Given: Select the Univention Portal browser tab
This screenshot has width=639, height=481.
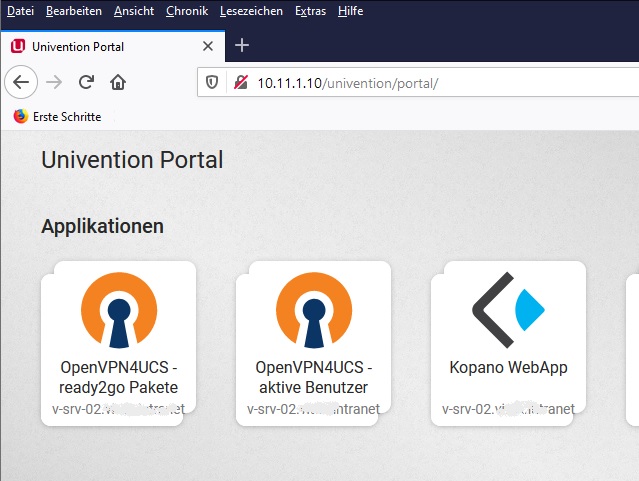Looking at the screenshot, I should click(112, 46).
